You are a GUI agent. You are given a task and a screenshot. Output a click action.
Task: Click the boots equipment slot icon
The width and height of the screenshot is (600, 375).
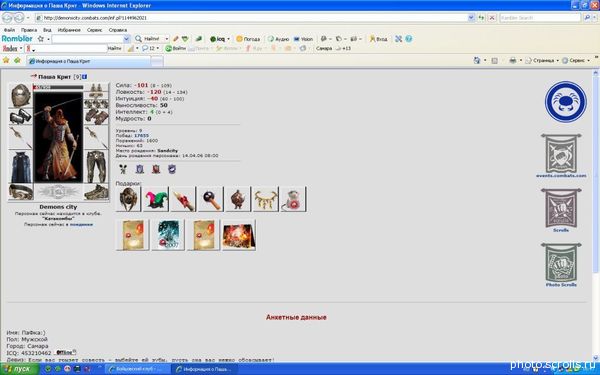(96, 192)
